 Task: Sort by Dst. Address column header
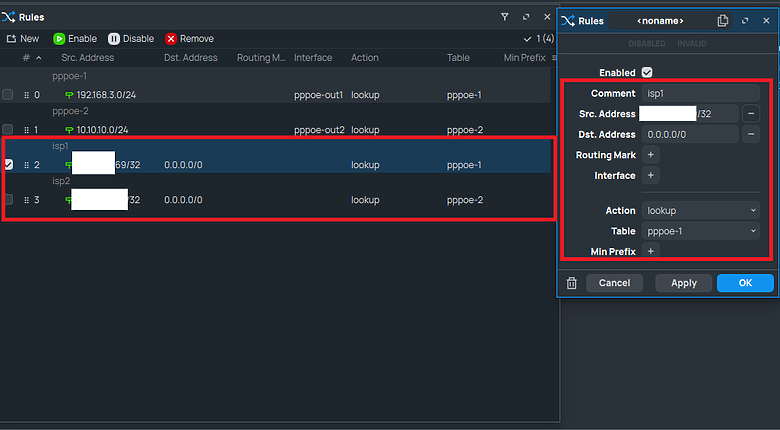pyautogui.click(x=191, y=58)
